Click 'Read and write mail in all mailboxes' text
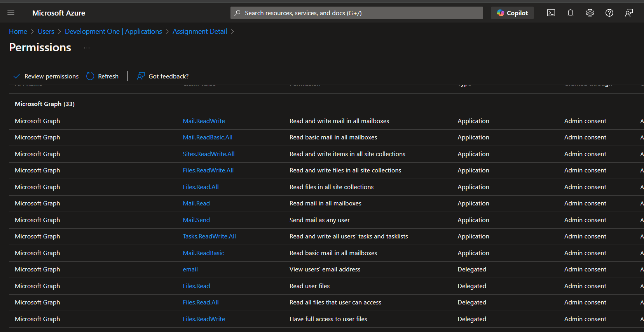644x332 pixels. [339, 121]
